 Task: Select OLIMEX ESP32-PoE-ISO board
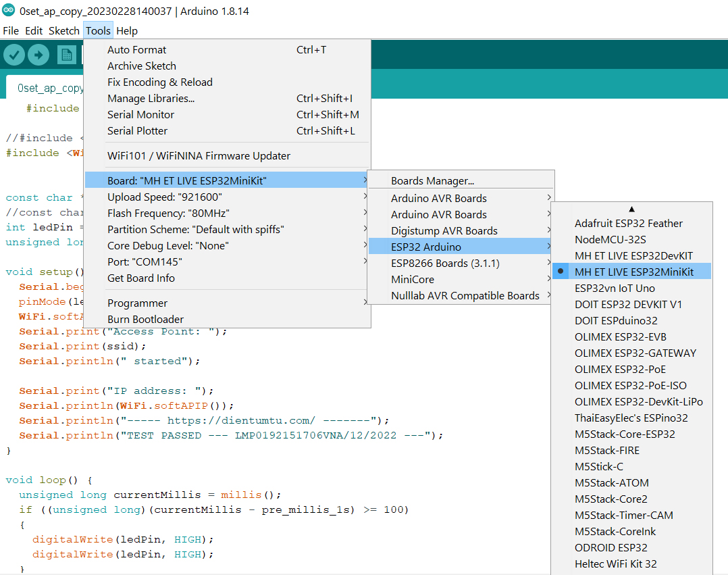[631, 386]
